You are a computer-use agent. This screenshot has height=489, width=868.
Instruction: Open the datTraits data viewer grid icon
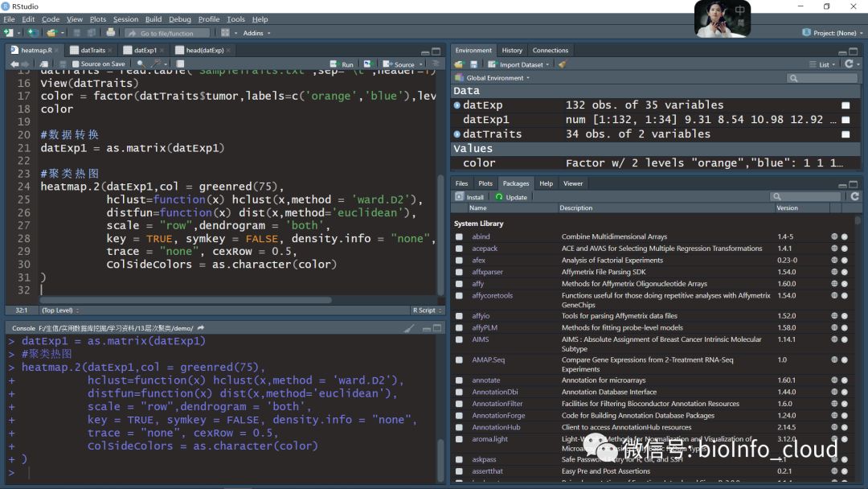(845, 134)
